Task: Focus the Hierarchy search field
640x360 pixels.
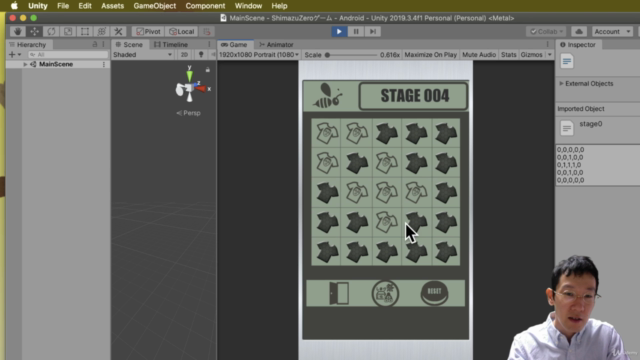Action: 68,54
